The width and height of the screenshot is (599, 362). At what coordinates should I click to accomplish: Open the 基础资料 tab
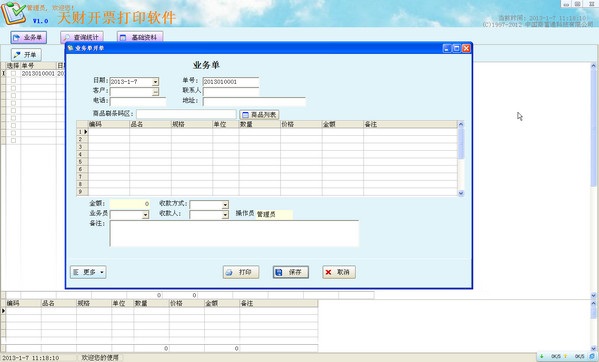[140, 37]
